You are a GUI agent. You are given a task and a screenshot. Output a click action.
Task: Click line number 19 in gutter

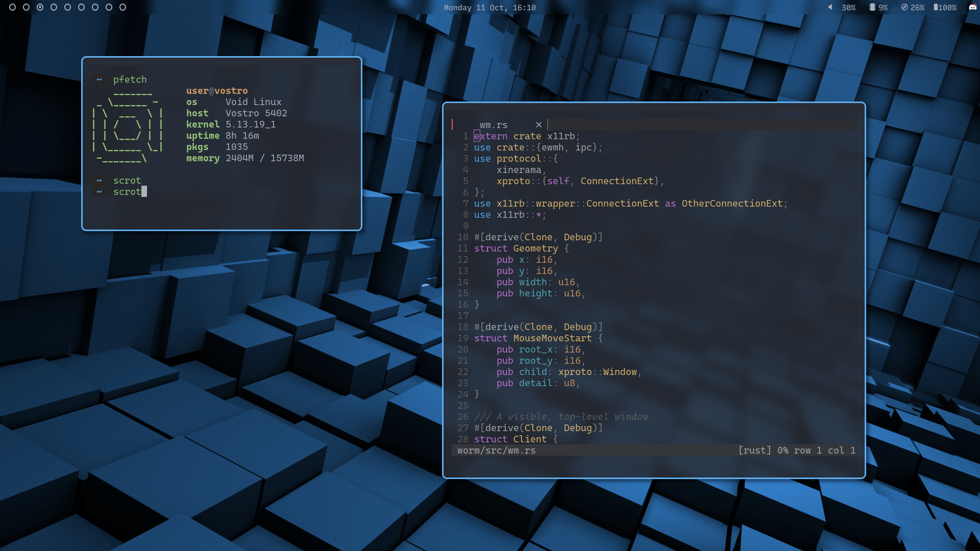click(x=462, y=338)
